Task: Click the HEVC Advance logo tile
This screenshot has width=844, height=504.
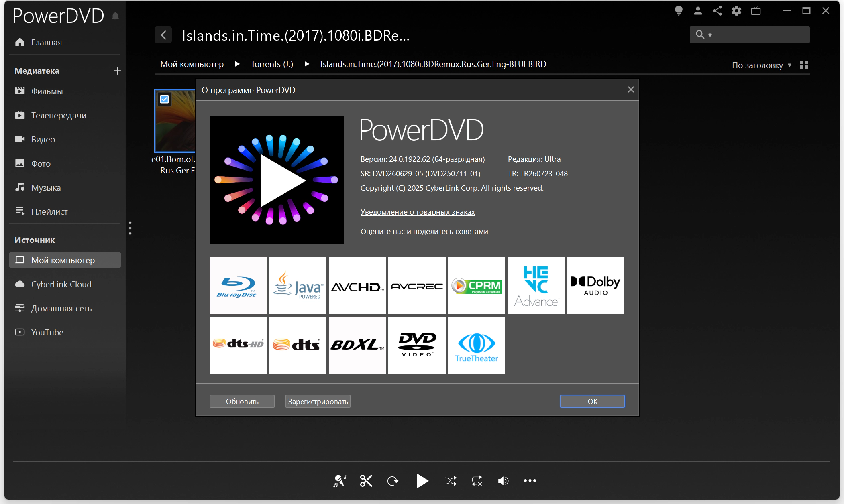Action: [536, 285]
